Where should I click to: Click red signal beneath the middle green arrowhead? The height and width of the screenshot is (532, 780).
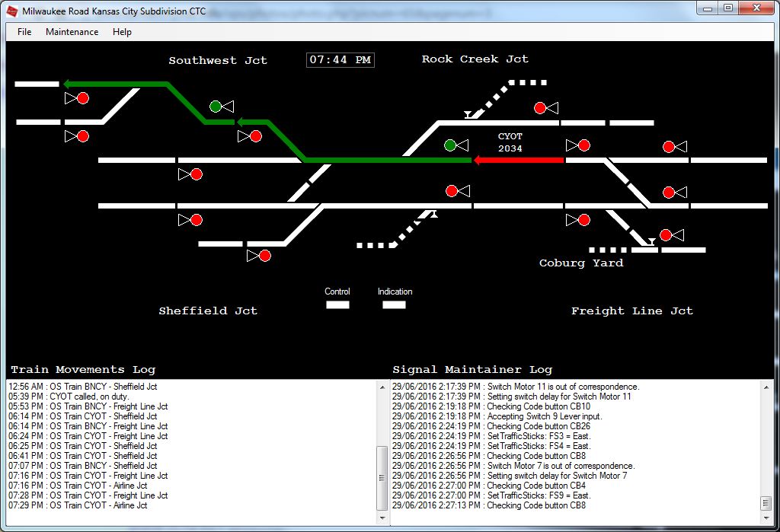(256, 135)
